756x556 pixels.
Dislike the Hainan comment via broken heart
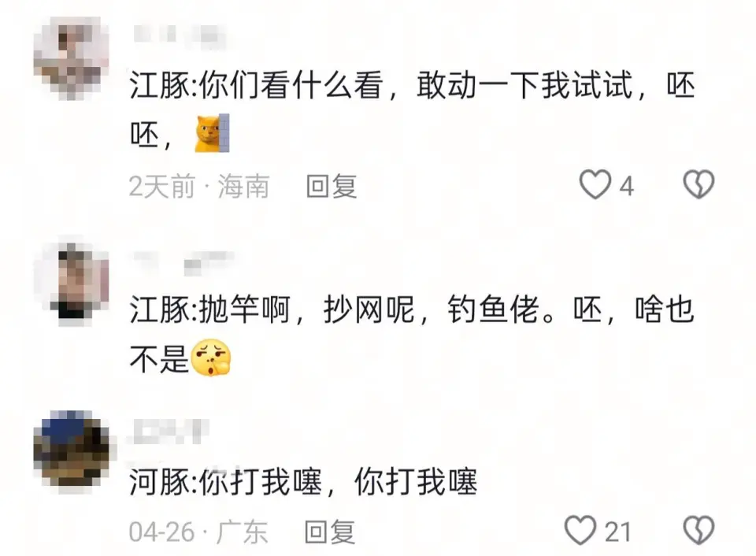pyautogui.click(x=699, y=184)
